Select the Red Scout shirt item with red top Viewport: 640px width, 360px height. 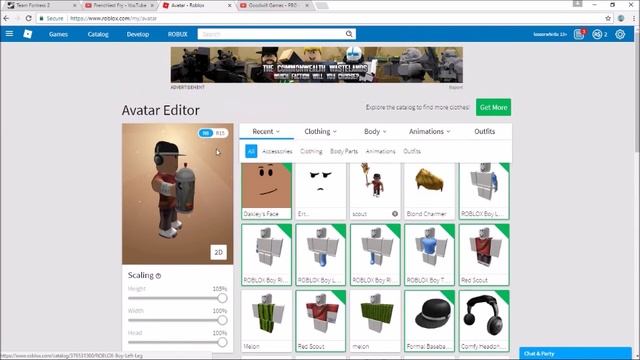tap(321, 321)
